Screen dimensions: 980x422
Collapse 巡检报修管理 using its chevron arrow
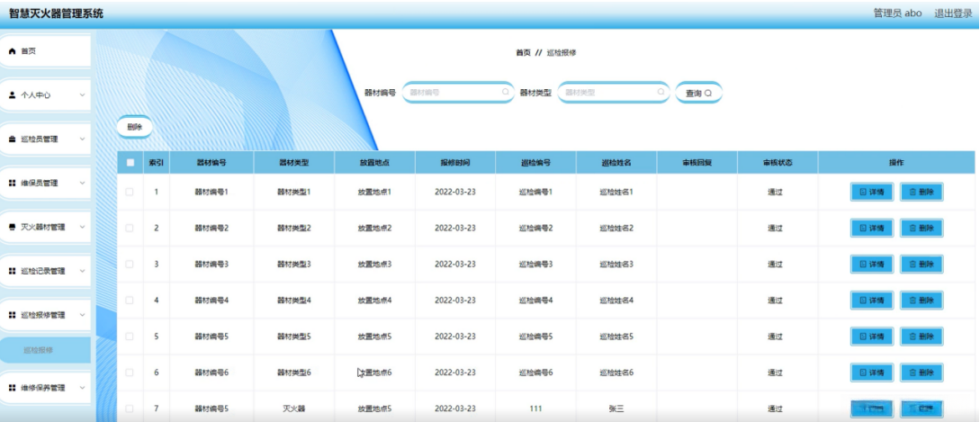83,315
